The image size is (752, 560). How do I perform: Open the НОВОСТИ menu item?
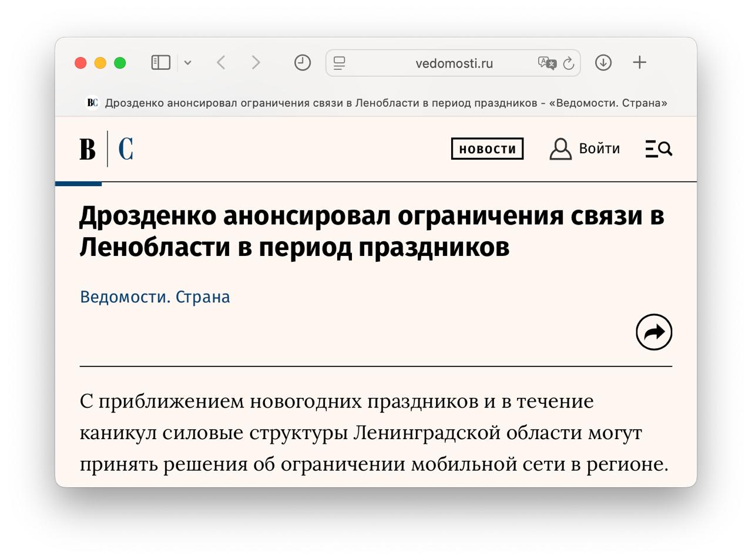[x=487, y=149]
